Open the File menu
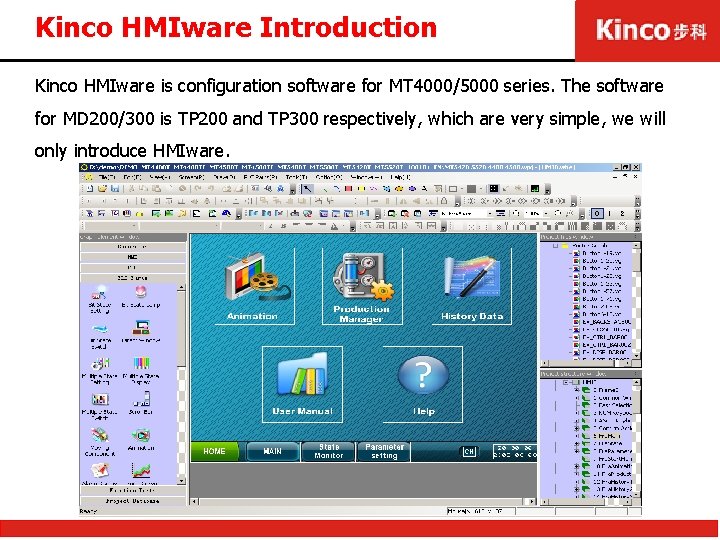 coord(107,177)
